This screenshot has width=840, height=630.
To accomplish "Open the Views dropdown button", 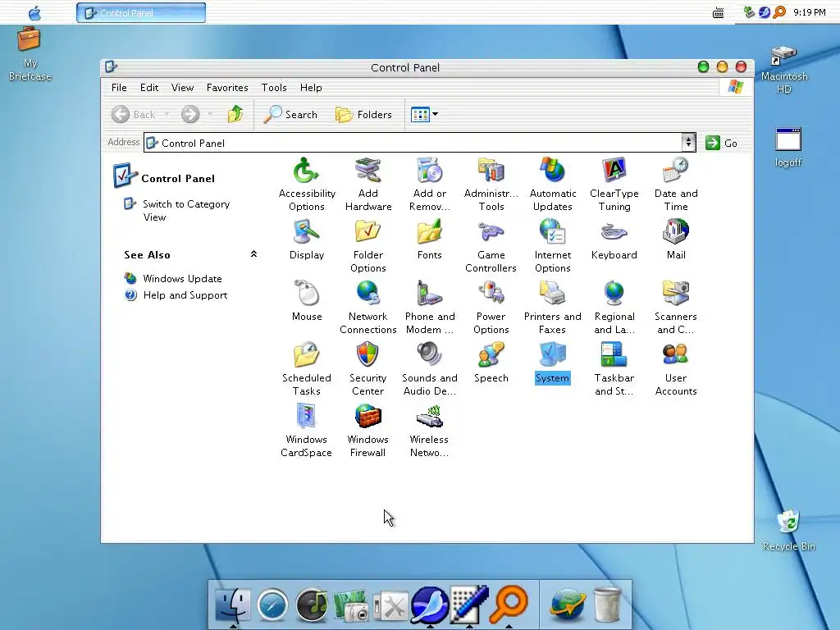I will click(424, 114).
